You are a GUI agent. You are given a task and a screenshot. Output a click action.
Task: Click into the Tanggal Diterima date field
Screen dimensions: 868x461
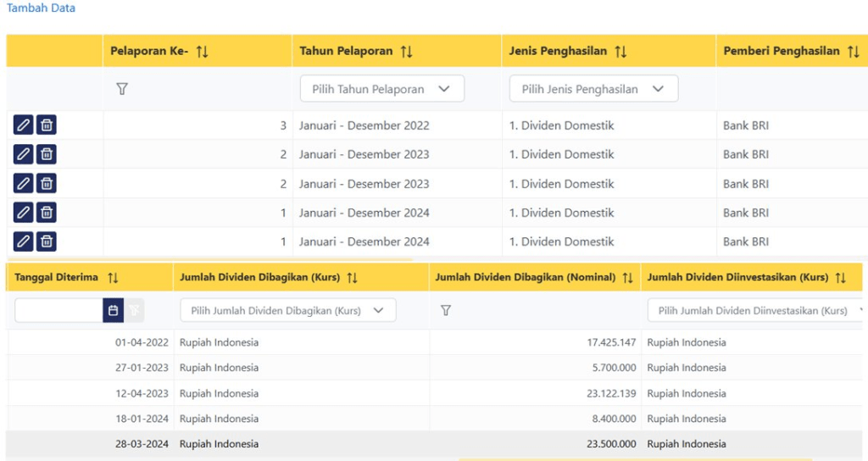point(58,311)
